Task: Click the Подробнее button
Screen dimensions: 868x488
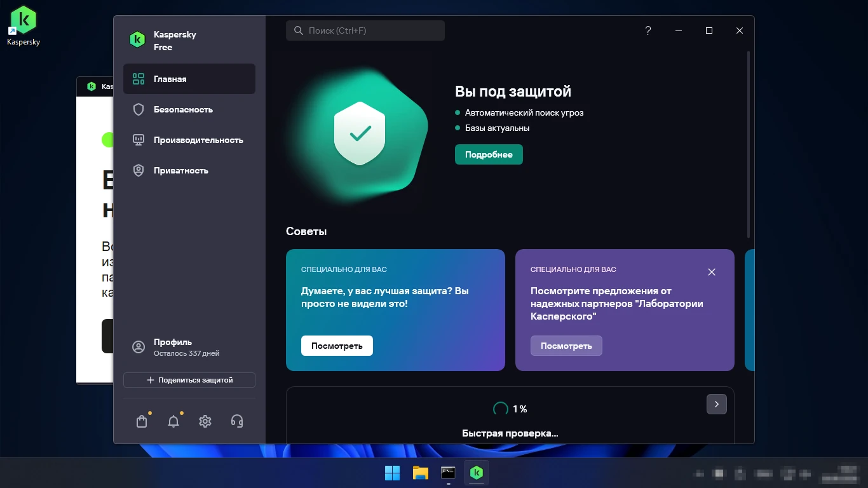Action: (x=489, y=154)
